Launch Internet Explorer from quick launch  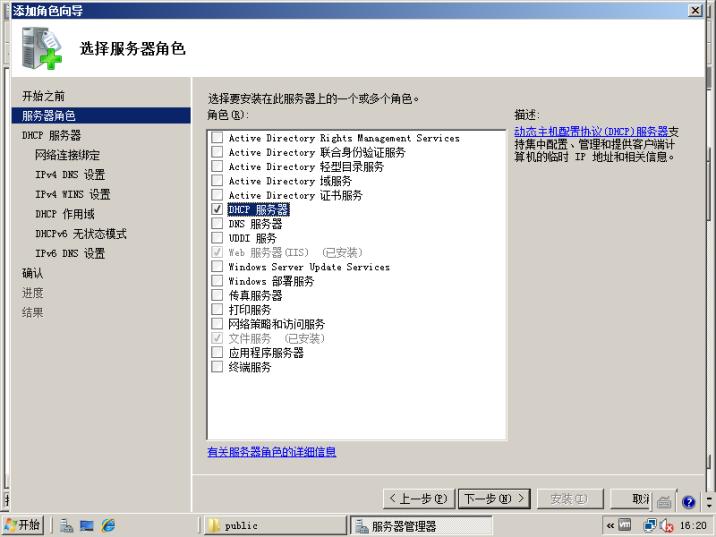108,526
